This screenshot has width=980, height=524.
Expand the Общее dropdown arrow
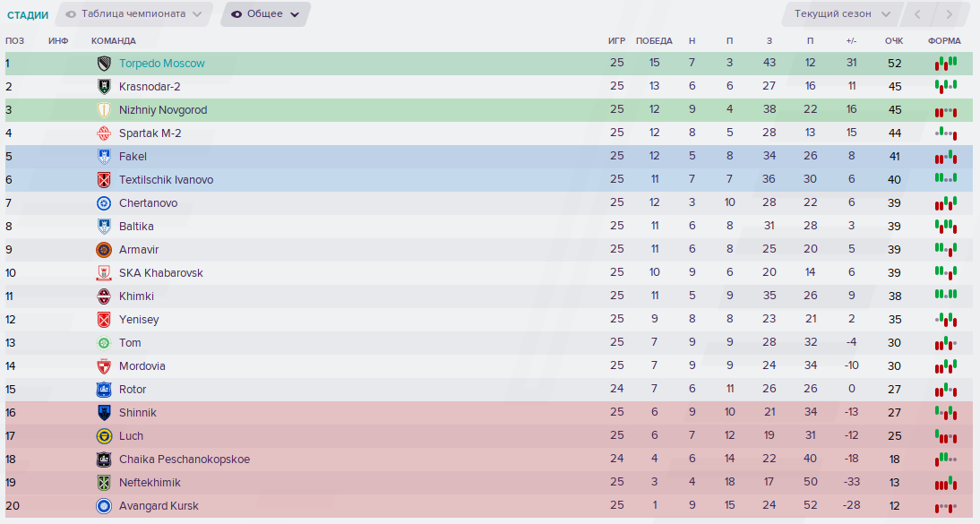[295, 14]
